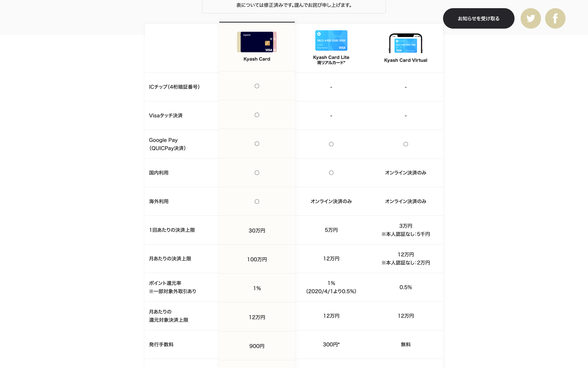This screenshot has height=368, width=588.
Task: Click the 3万円 limit for Kyash Card Virtual
Action: (405, 226)
